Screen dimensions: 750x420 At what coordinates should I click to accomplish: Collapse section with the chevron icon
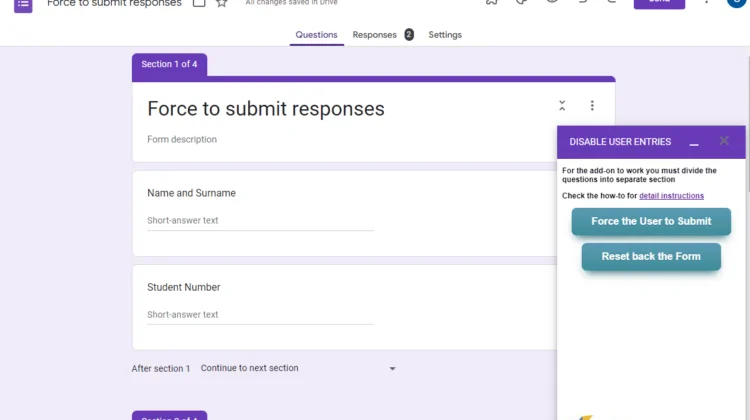[562, 106]
